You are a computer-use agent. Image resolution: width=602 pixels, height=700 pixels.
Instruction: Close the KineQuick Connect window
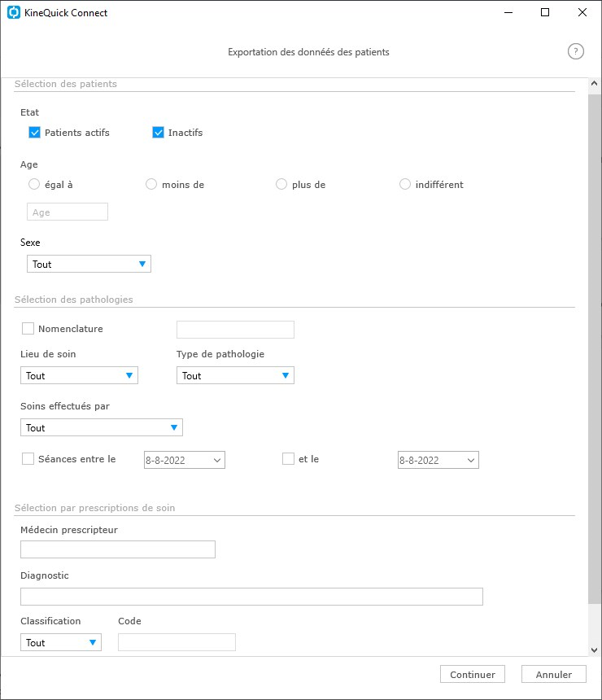pos(582,12)
